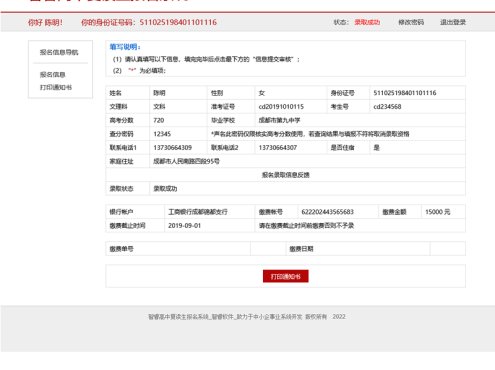Click the red 打印通知书 button

[286, 276]
